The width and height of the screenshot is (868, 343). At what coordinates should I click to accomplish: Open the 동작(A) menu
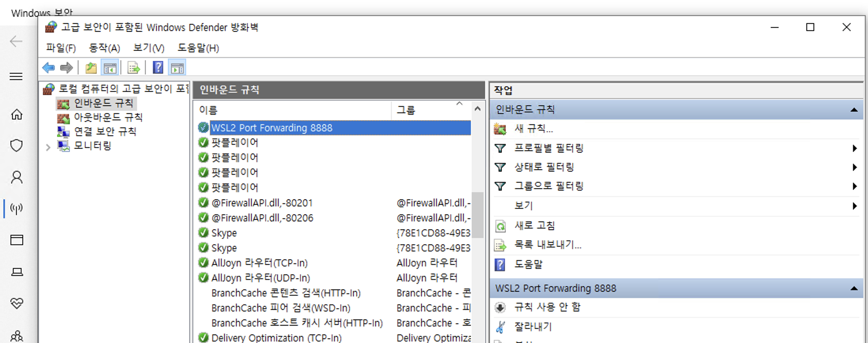pos(104,48)
